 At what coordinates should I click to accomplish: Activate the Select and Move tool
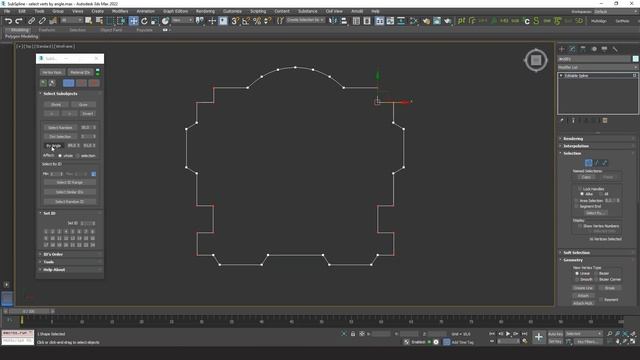133,21
